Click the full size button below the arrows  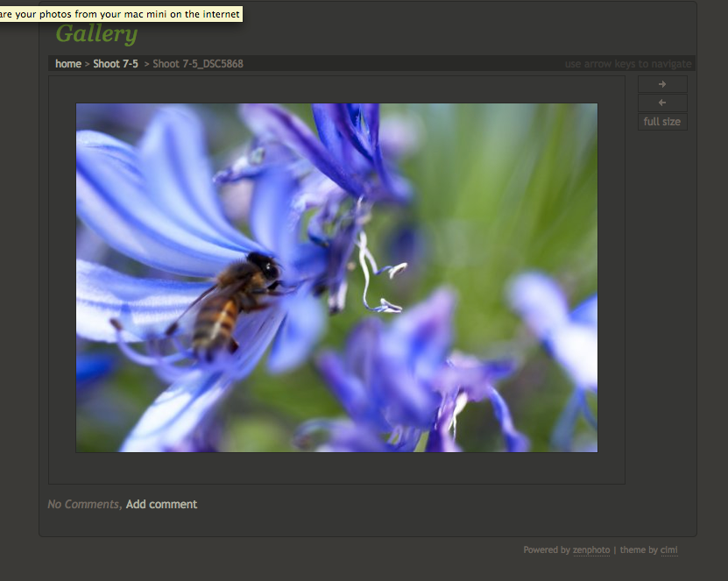pos(661,121)
